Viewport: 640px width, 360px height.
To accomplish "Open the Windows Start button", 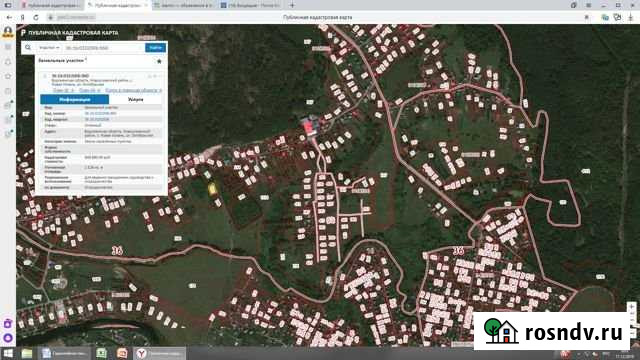I will coord(8,353).
